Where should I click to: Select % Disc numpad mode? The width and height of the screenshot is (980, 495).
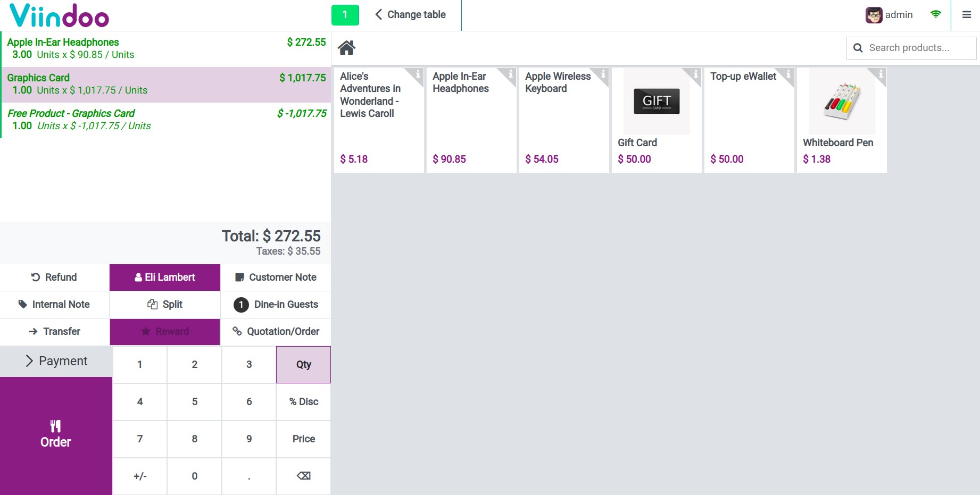pos(304,401)
